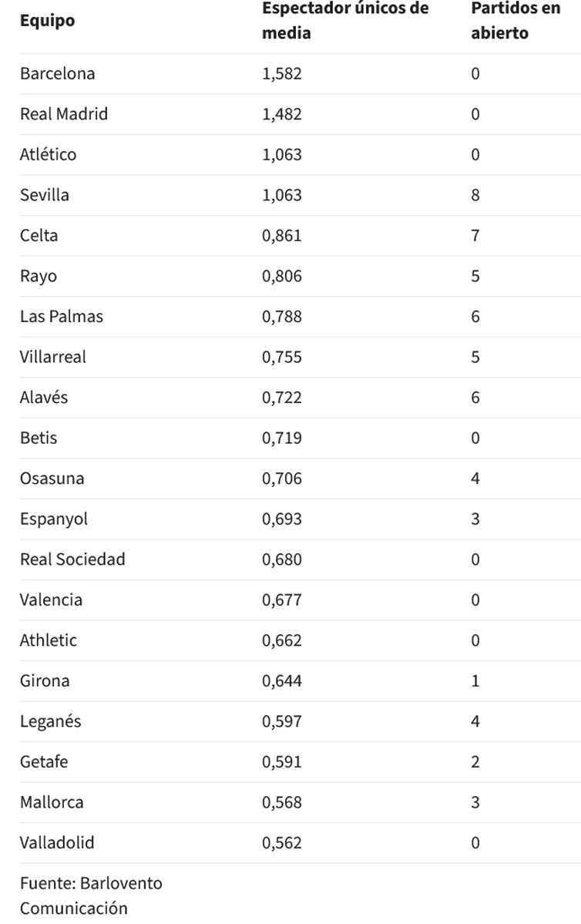Select the Fuente: Barlovento Comunicación text
The image size is (581, 924).
(x=91, y=895)
